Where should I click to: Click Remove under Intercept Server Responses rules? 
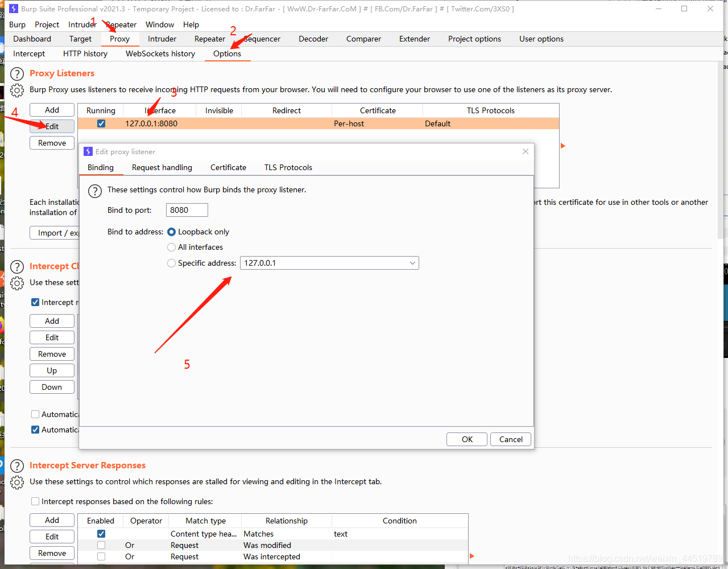[x=52, y=552]
